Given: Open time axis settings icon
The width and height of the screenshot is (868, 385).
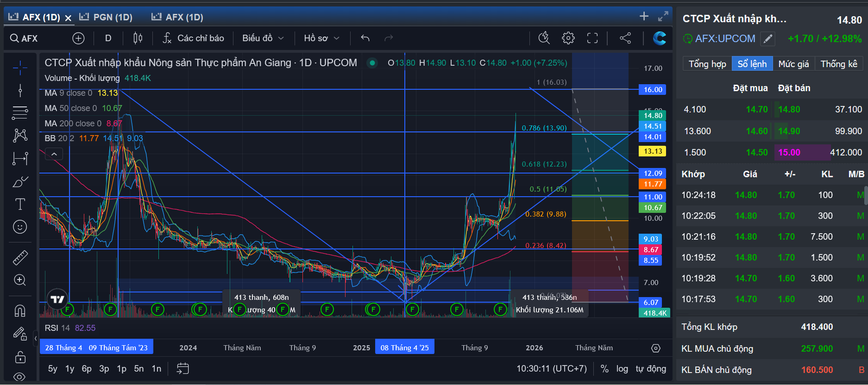Looking at the screenshot, I should click(655, 348).
